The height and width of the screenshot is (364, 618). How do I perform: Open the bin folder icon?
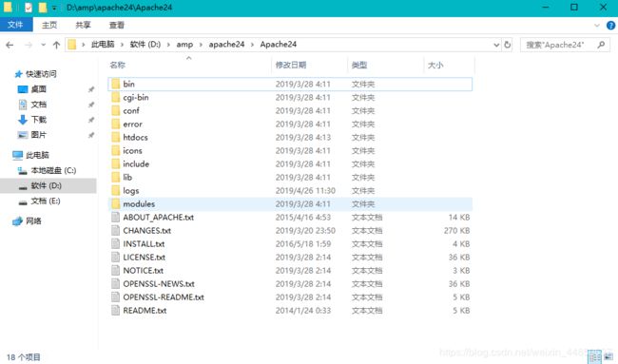[x=115, y=84]
